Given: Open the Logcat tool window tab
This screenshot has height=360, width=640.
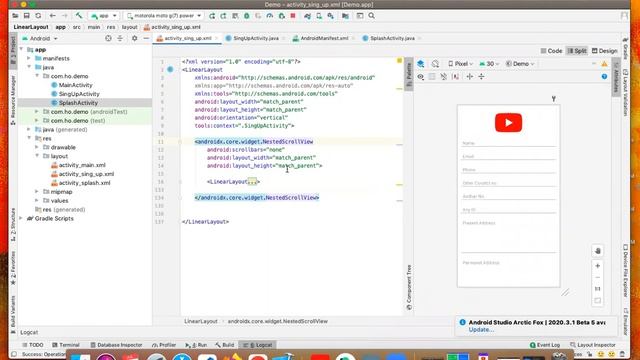Looking at the screenshot, I should [258, 345].
